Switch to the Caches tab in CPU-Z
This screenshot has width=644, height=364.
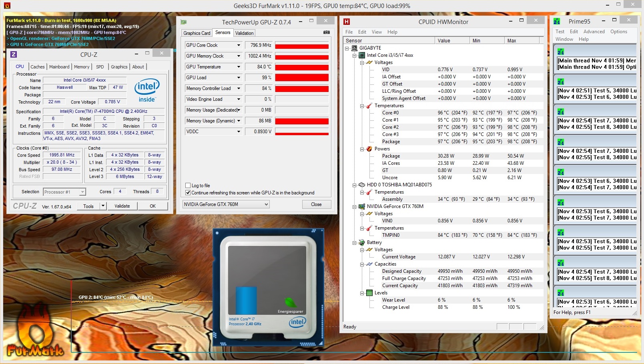38,67
